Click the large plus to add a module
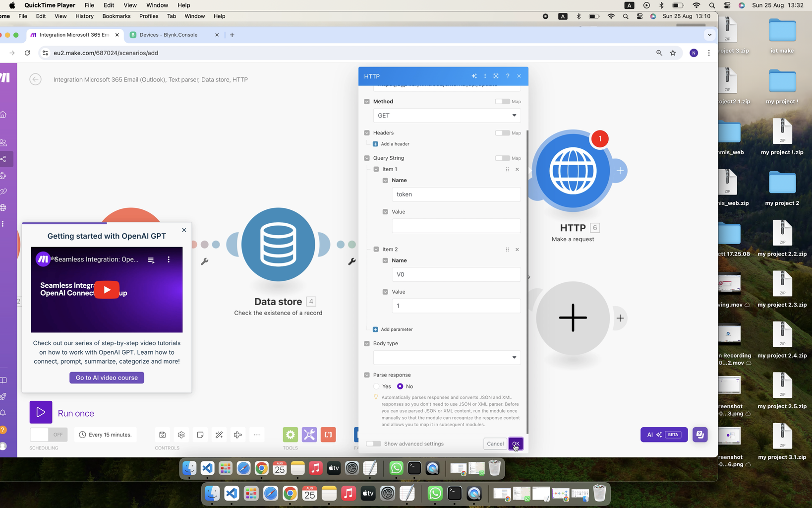812x508 pixels. coord(573,317)
